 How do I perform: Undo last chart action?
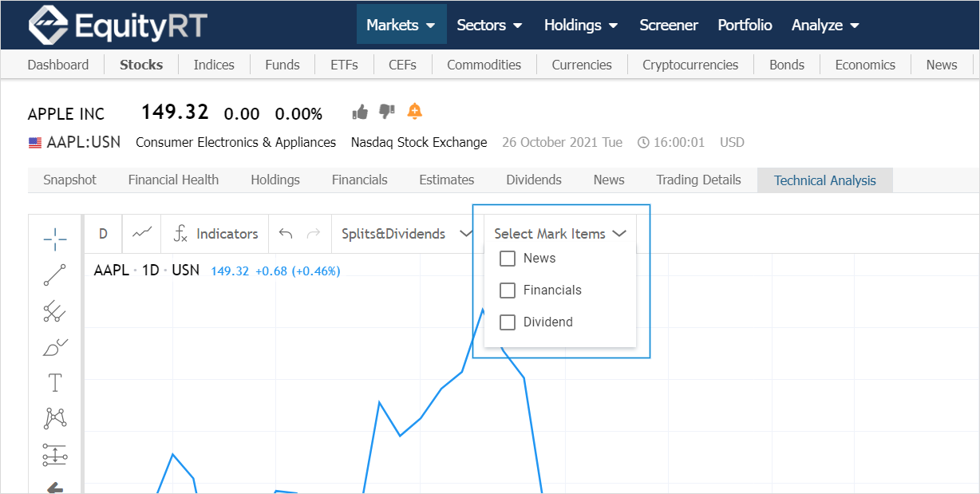point(286,234)
